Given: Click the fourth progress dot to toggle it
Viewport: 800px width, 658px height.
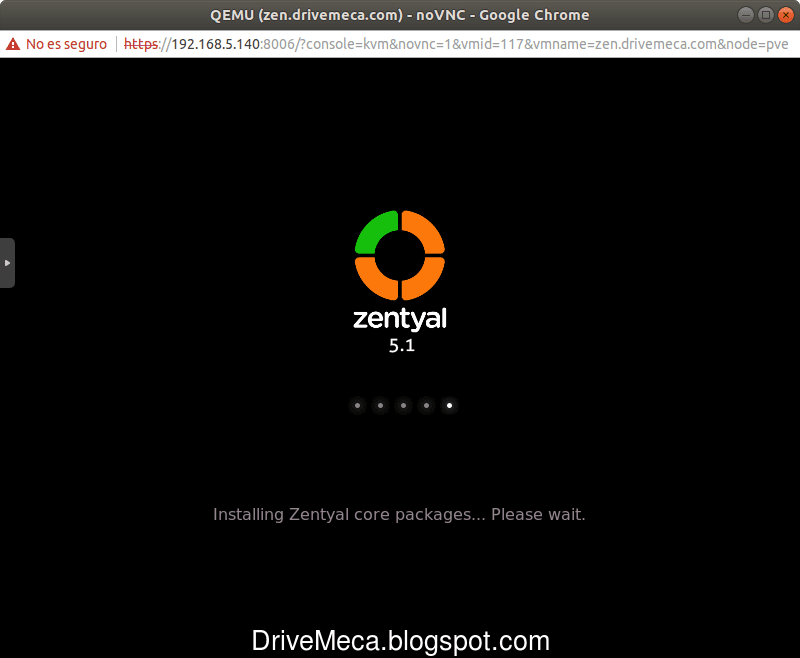Looking at the screenshot, I should pos(426,405).
